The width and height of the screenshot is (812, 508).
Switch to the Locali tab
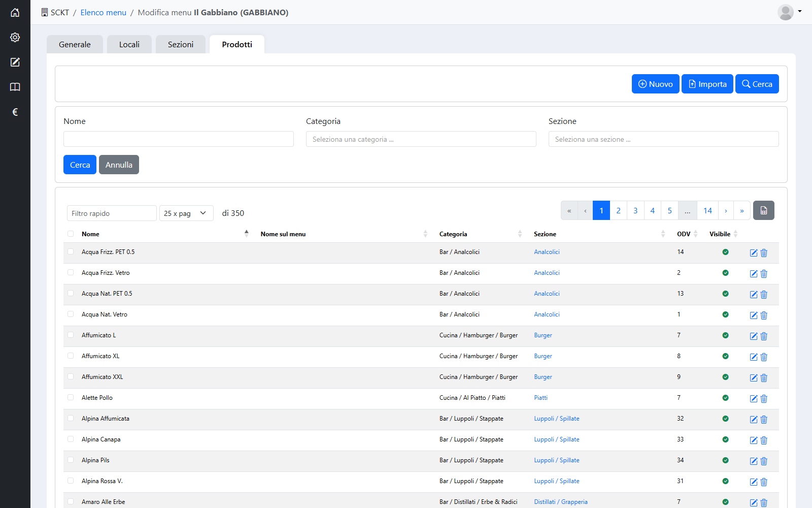(129, 44)
